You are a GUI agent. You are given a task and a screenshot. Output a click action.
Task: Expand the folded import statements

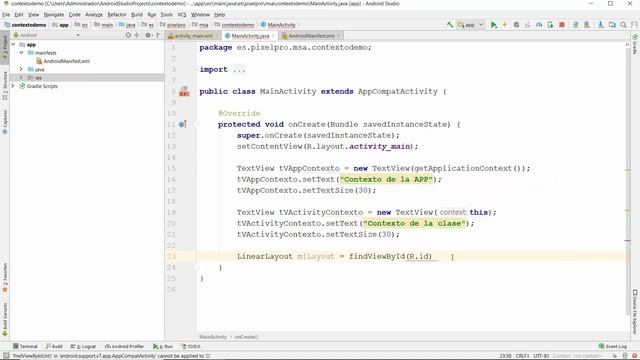point(239,69)
